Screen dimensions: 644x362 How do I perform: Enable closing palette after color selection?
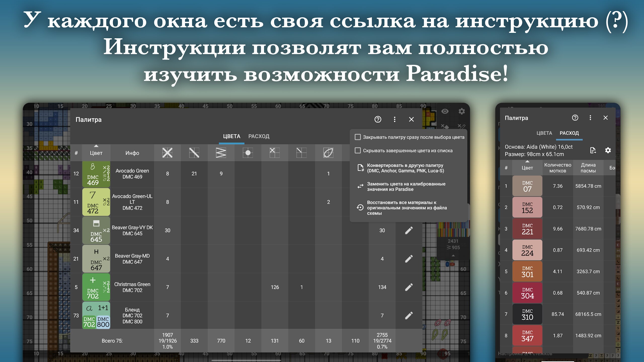click(357, 137)
